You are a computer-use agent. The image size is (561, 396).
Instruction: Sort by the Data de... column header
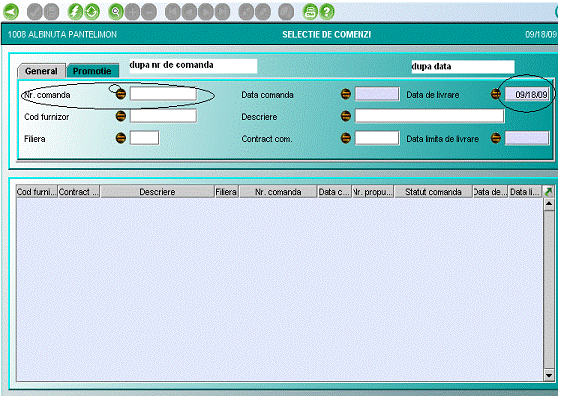pyautogui.click(x=490, y=192)
